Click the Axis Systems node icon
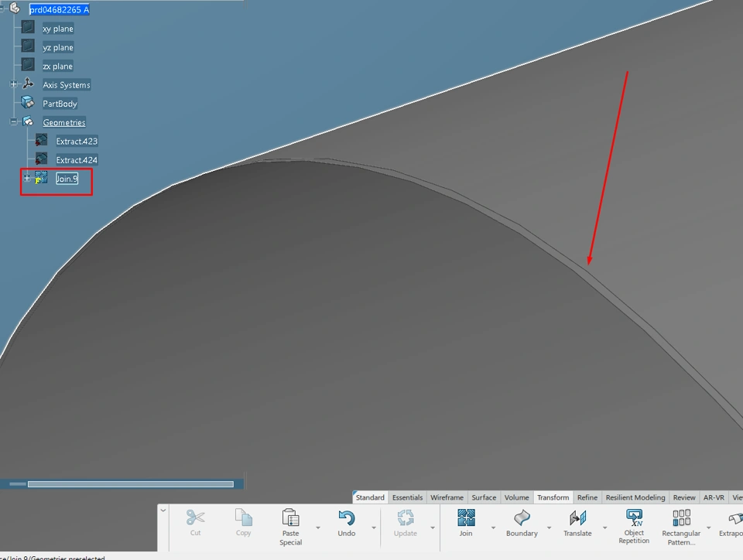Screen dimensions: 743x560 click(x=28, y=84)
